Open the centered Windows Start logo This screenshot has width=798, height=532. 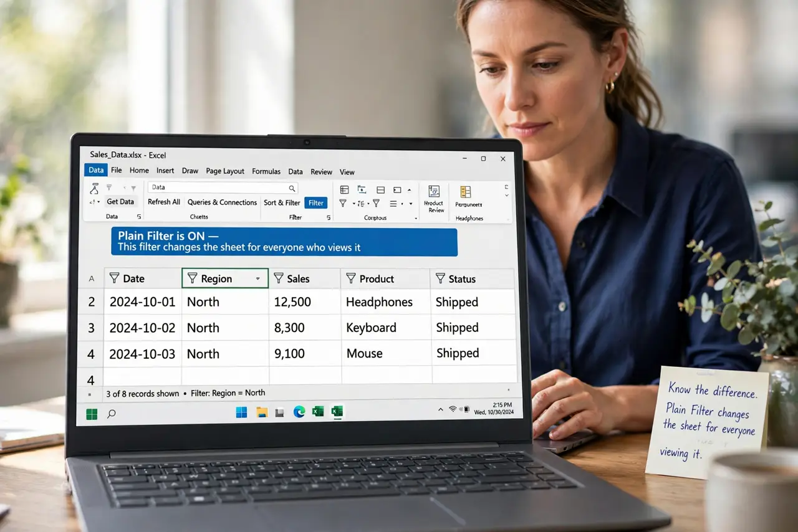(x=241, y=412)
